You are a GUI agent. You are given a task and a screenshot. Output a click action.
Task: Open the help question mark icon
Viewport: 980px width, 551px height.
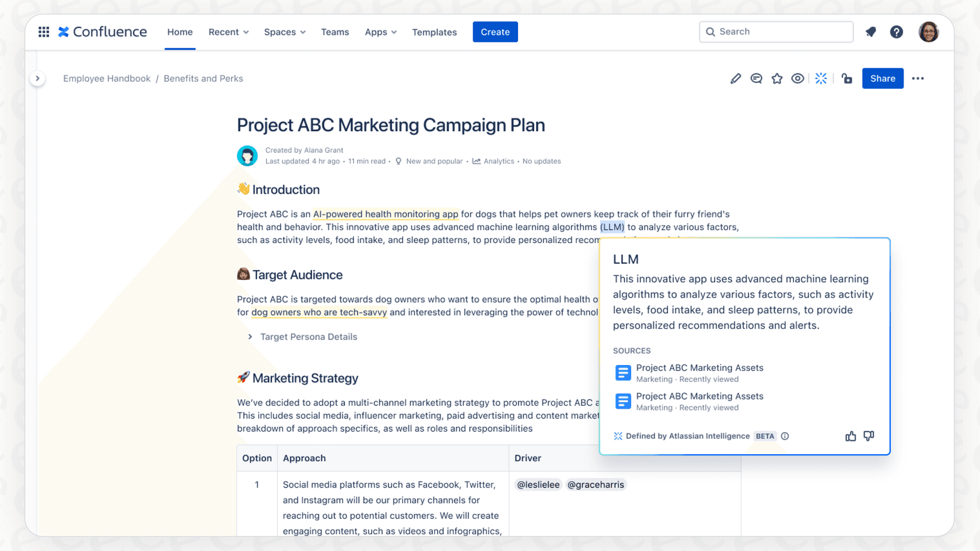[897, 31]
